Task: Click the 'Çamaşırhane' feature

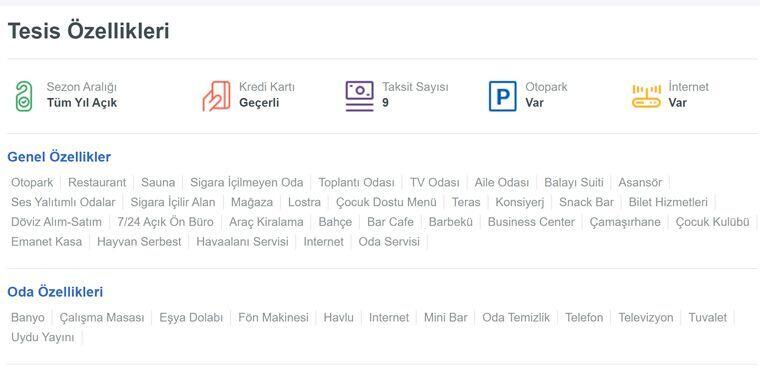Action: [x=625, y=222]
